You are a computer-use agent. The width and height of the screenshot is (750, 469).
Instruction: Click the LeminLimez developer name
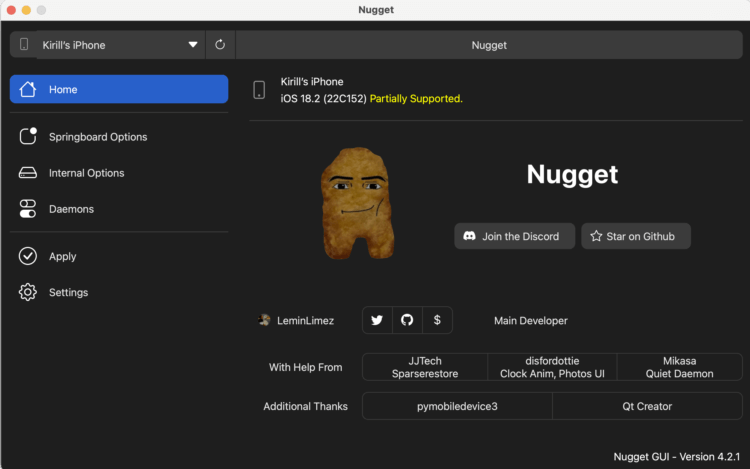(x=305, y=321)
